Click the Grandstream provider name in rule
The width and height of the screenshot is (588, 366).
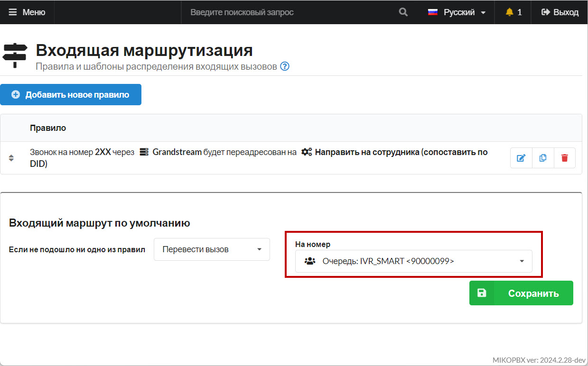click(x=177, y=152)
